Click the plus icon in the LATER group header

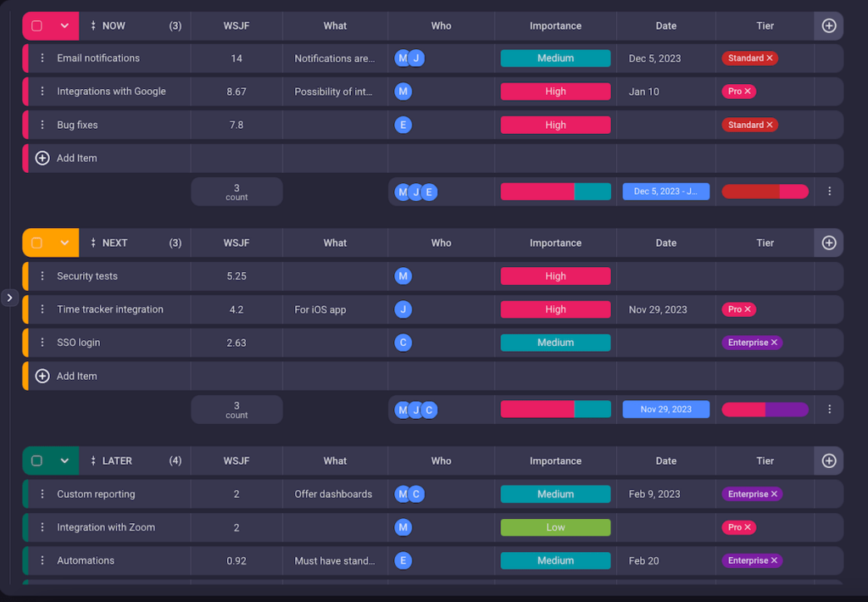pyautogui.click(x=828, y=460)
